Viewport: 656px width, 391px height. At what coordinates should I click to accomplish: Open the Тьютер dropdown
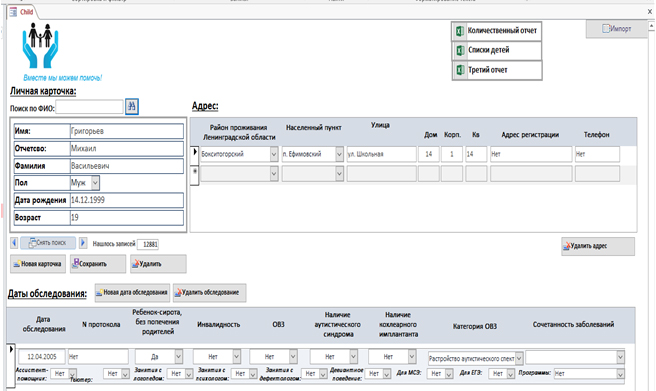tap(125, 374)
